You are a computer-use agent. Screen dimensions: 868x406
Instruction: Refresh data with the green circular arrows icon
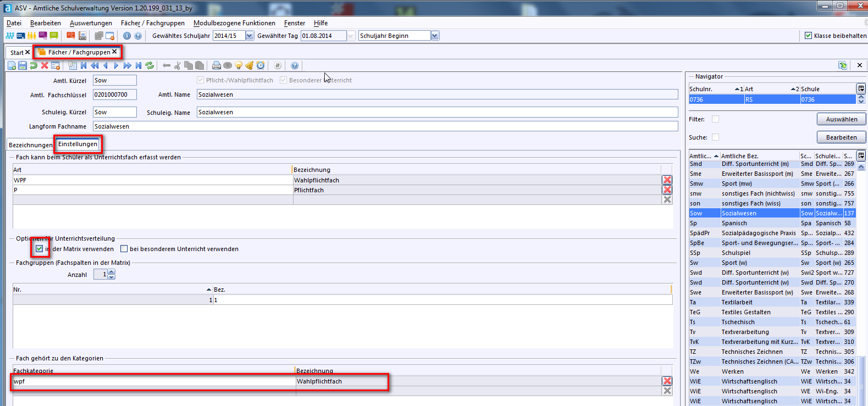(150, 65)
